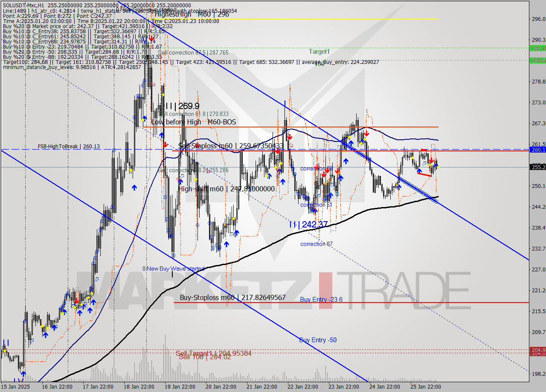Select the 'FSB-HighToBreak | 260.13' label
The height and width of the screenshot is (392, 546).
click(x=69, y=147)
